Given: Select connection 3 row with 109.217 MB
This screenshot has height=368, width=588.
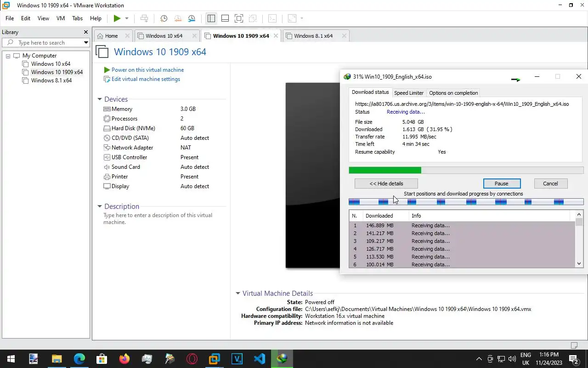Looking at the screenshot, I should coord(462,241).
